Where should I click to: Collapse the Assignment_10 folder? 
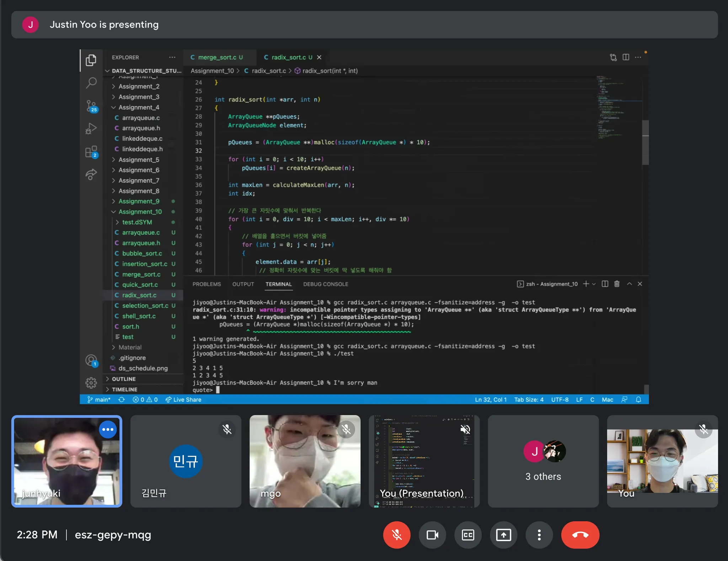click(140, 212)
